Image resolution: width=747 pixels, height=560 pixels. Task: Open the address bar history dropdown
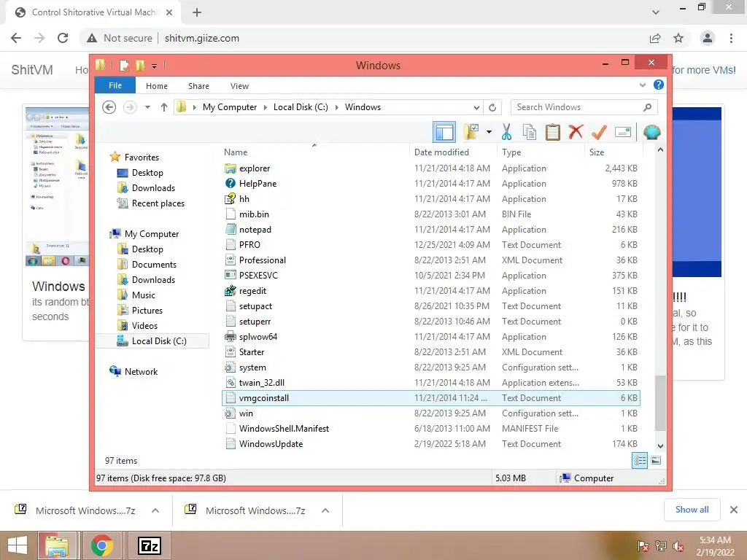coord(476,107)
